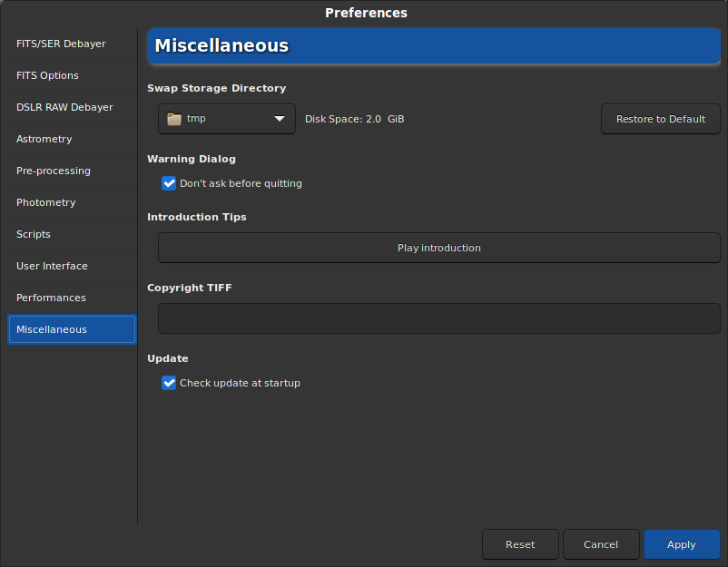728x567 pixels.
Task: Open the Scripts preferences
Action: coord(34,234)
